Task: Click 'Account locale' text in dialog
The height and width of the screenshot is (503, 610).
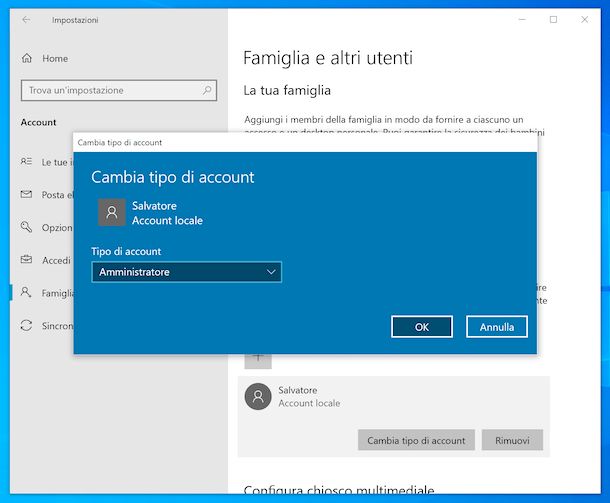Action: pos(167,221)
